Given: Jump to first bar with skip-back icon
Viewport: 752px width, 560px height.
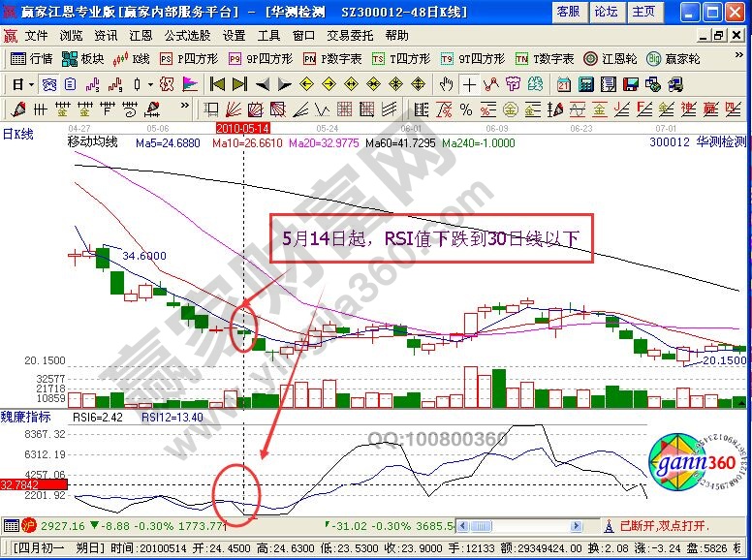Looking at the screenshot, I should pyautogui.click(x=216, y=83).
